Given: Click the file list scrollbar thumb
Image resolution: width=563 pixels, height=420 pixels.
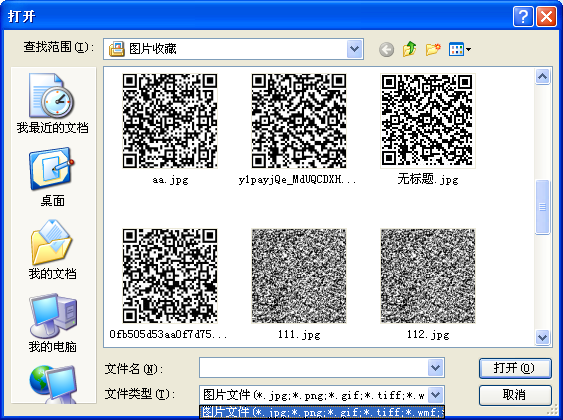Looking at the screenshot, I should (x=542, y=207).
